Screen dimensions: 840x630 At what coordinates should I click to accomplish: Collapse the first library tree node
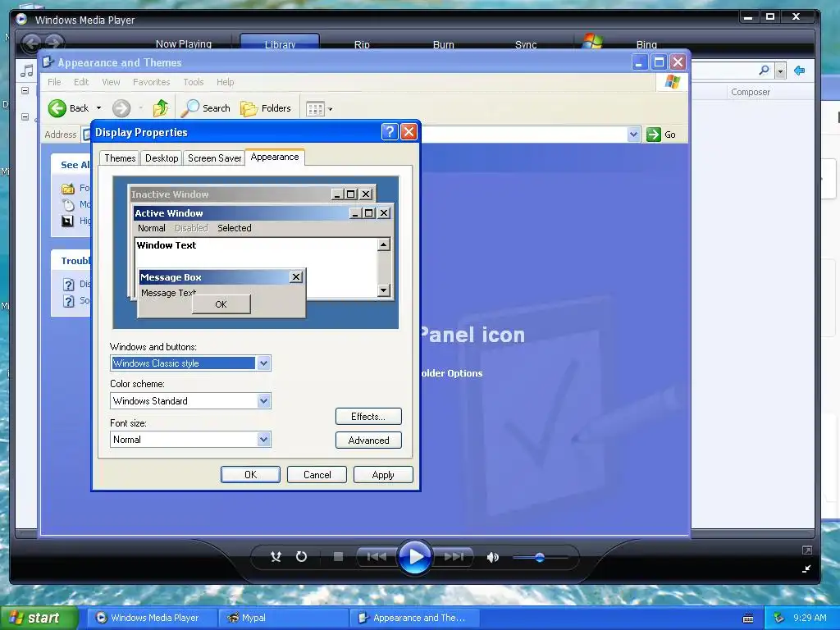point(25,90)
